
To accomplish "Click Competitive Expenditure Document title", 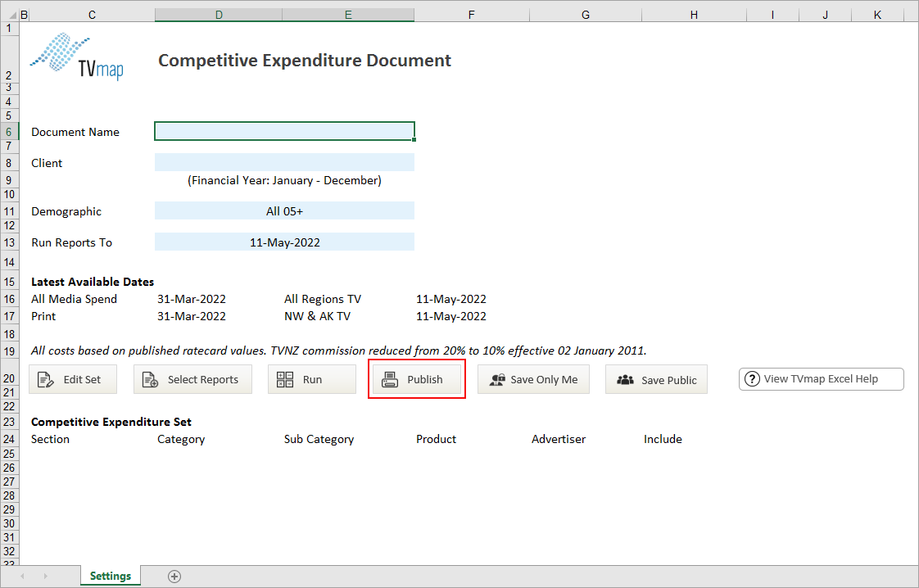I will 305,61.
